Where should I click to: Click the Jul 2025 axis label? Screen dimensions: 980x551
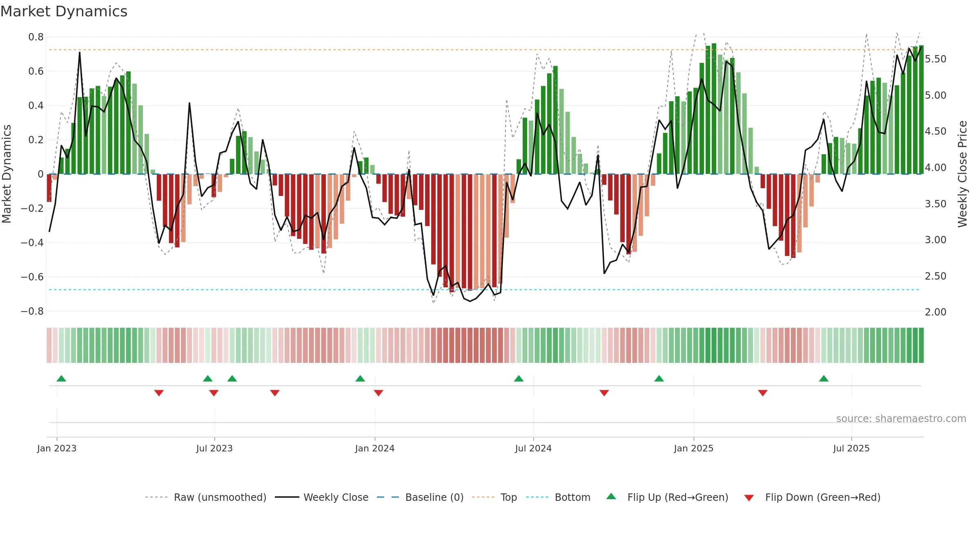pos(851,448)
